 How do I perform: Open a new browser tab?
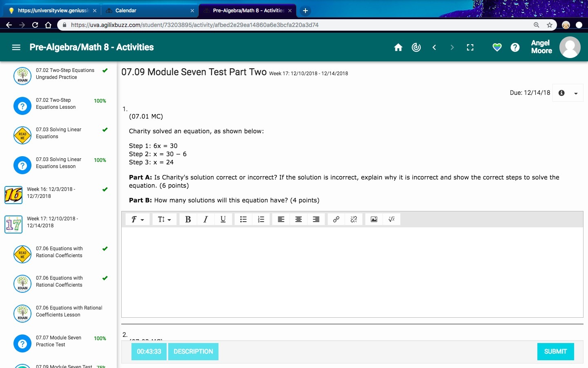point(305,11)
